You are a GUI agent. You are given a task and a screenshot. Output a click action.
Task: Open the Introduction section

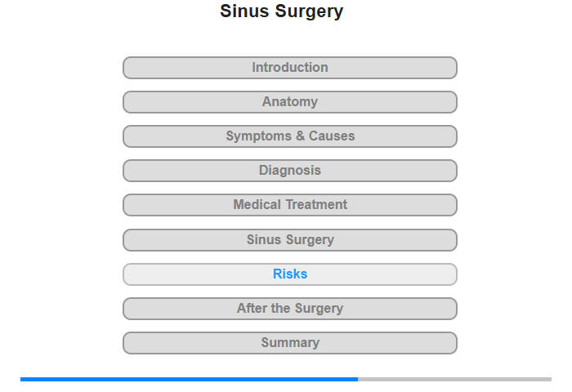(290, 68)
